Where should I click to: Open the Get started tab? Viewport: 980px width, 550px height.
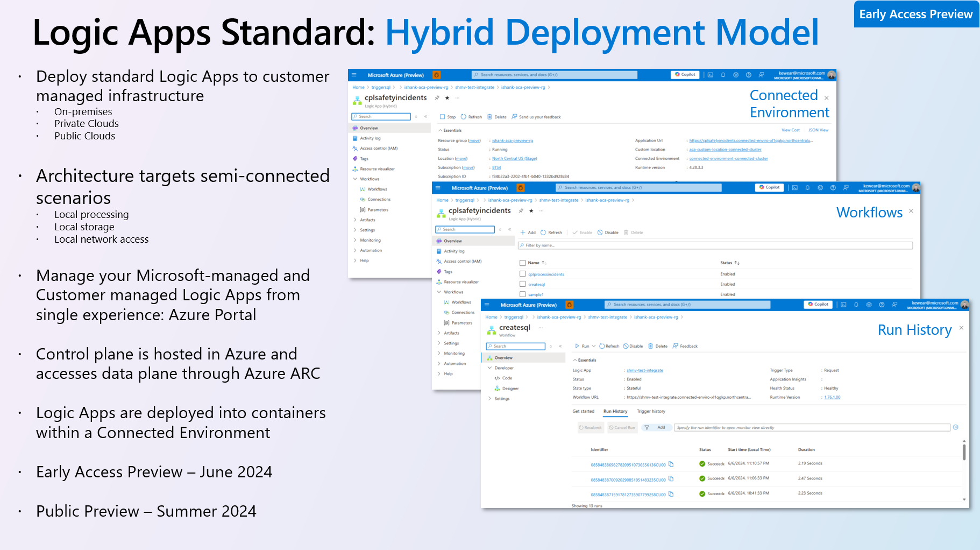click(x=585, y=411)
